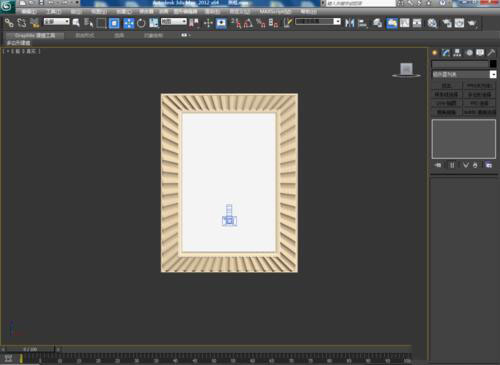Image resolution: width=500 pixels, height=365 pixels.
Task: Switch to the Create command panel tab
Action: [x=435, y=53]
